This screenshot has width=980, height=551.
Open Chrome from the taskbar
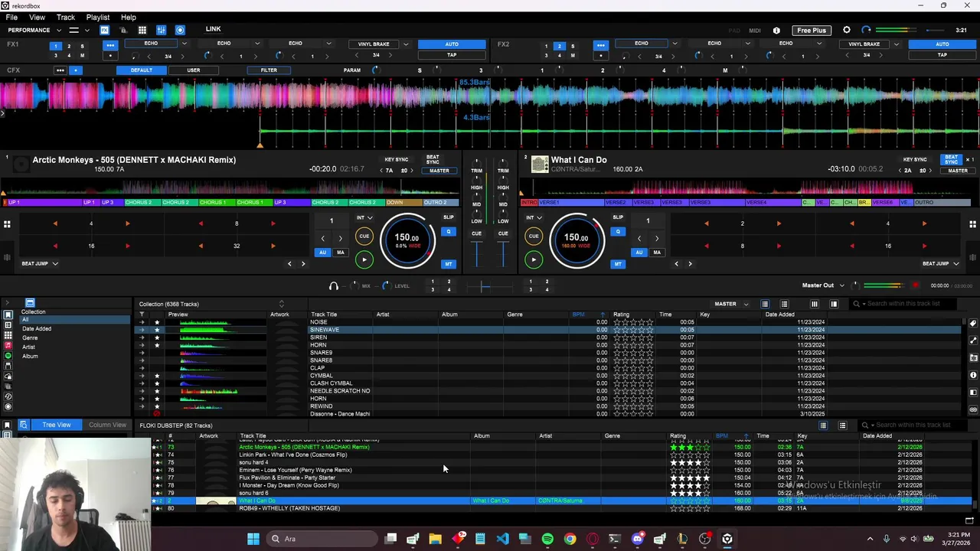[x=570, y=539]
